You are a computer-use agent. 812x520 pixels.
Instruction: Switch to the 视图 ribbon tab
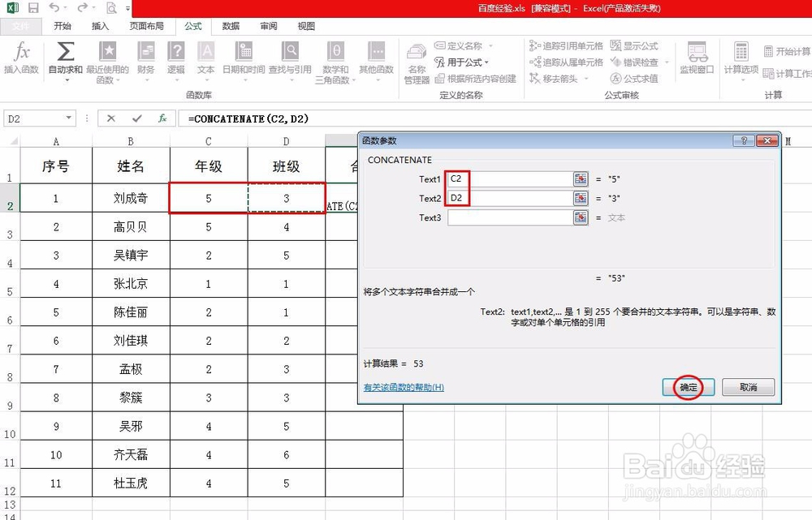(x=305, y=25)
